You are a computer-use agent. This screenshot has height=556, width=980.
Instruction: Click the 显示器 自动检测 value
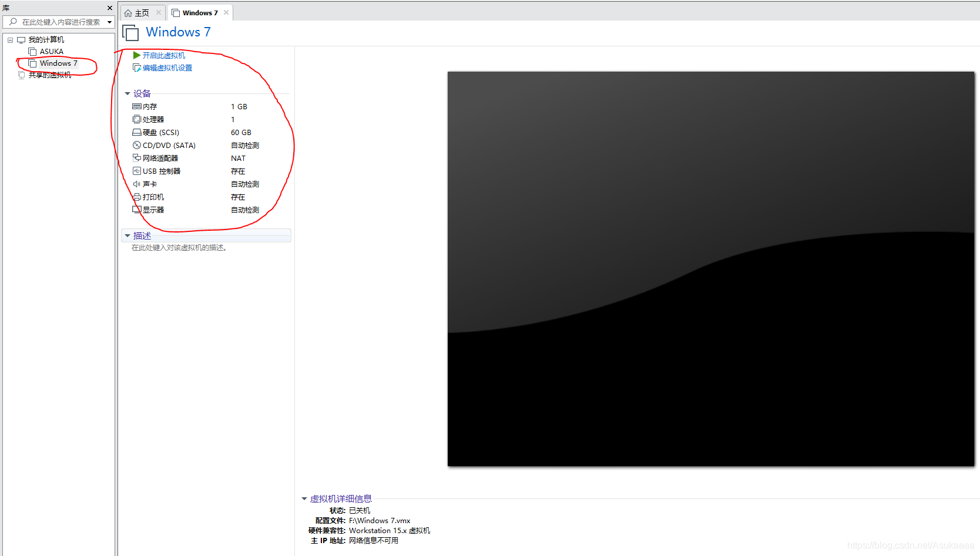pyautogui.click(x=245, y=210)
